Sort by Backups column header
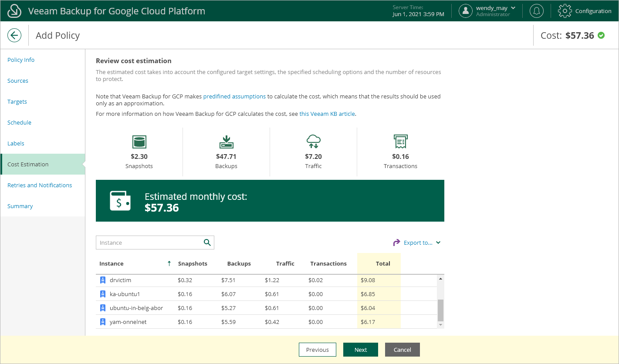619x364 pixels. pos(239,263)
